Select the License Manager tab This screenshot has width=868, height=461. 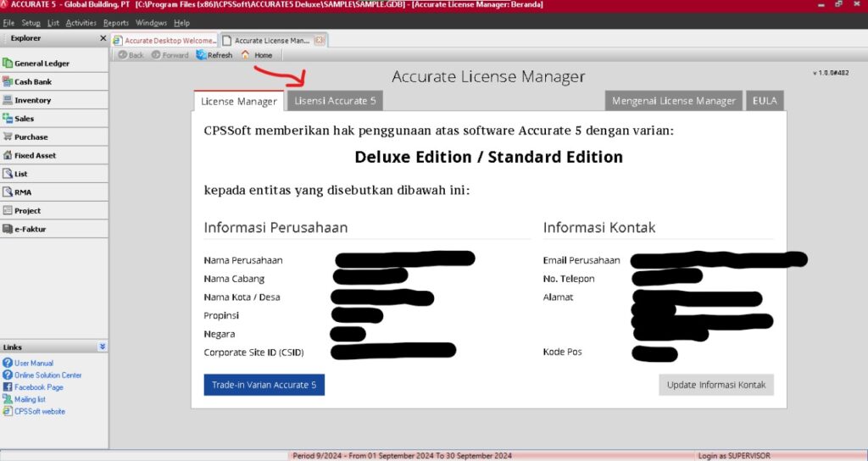coord(238,102)
